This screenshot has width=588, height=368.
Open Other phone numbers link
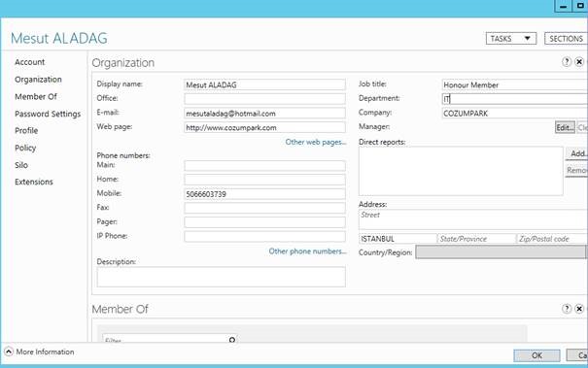tap(307, 251)
